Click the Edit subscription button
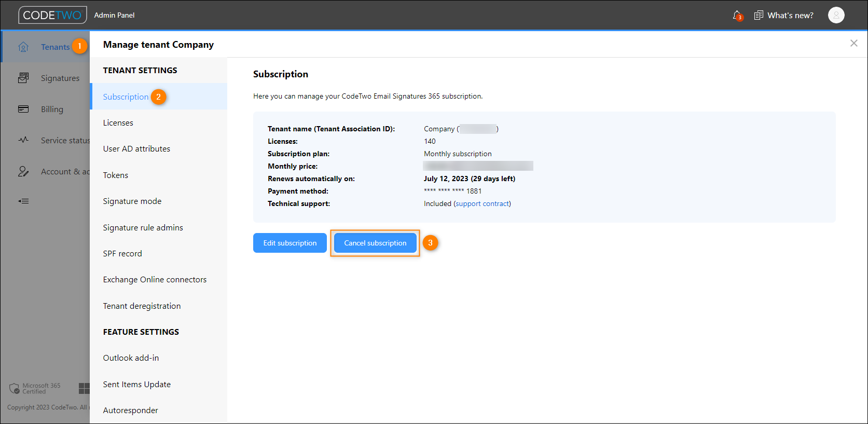This screenshot has height=424, width=868. pos(290,243)
